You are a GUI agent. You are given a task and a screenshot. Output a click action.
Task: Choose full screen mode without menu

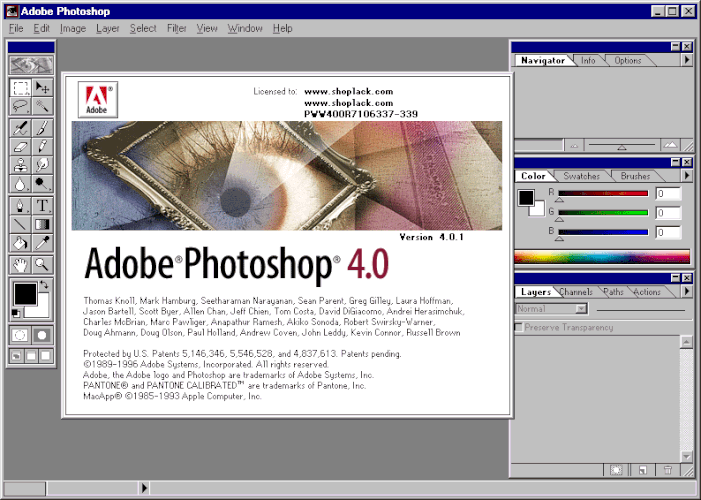(x=46, y=356)
